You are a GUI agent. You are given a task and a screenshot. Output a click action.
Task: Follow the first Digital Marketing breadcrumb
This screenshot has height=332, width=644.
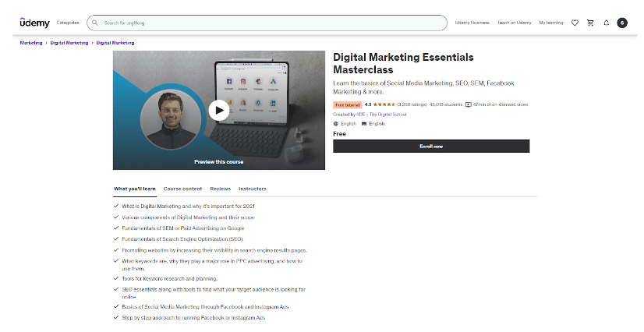click(69, 43)
